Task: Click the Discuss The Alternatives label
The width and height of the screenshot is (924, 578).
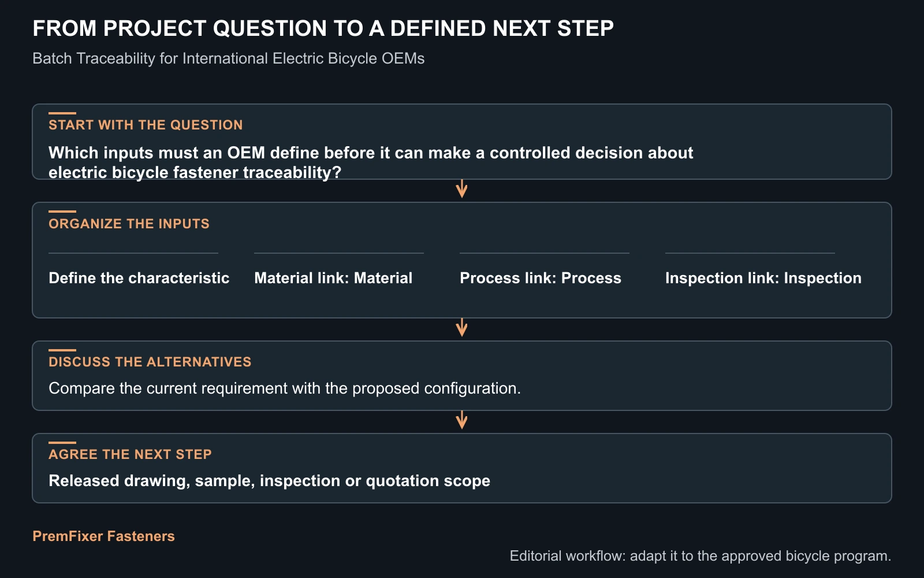Action: tap(150, 362)
